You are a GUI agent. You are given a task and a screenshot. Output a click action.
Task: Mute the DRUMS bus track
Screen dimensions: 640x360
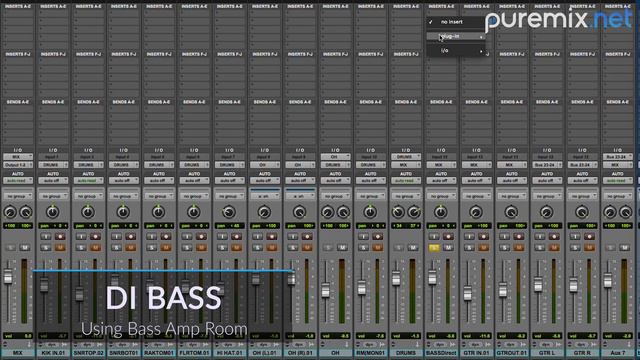point(413,247)
